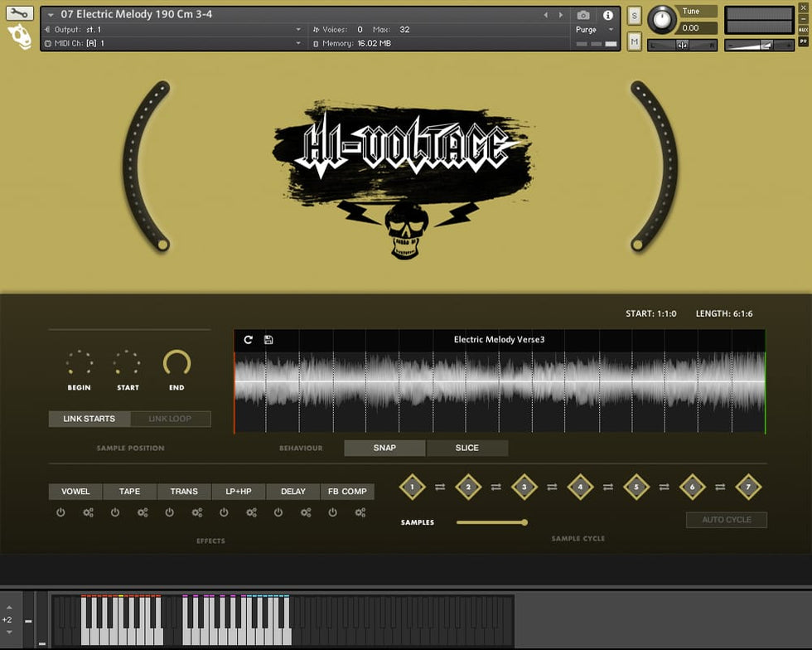The height and width of the screenshot is (650, 812).
Task: Select sample slot 6 diamond
Action: click(692, 487)
